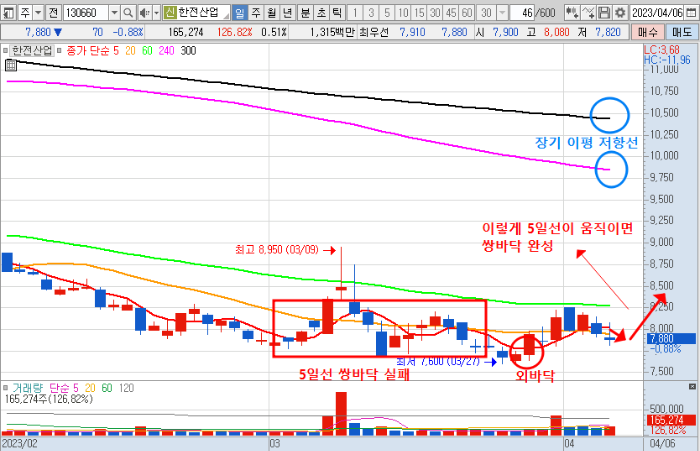Click the best ask price 7,910
Image resolution: width=700 pixels, height=451 pixels.
click(x=412, y=32)
